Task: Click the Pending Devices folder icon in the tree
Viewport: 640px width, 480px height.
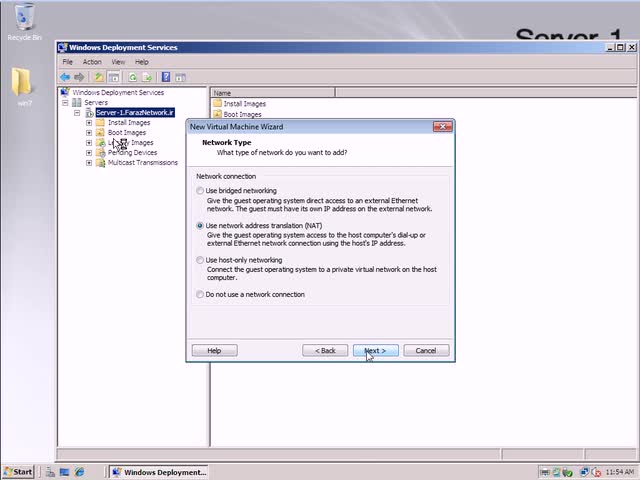Action: (100, 152)
